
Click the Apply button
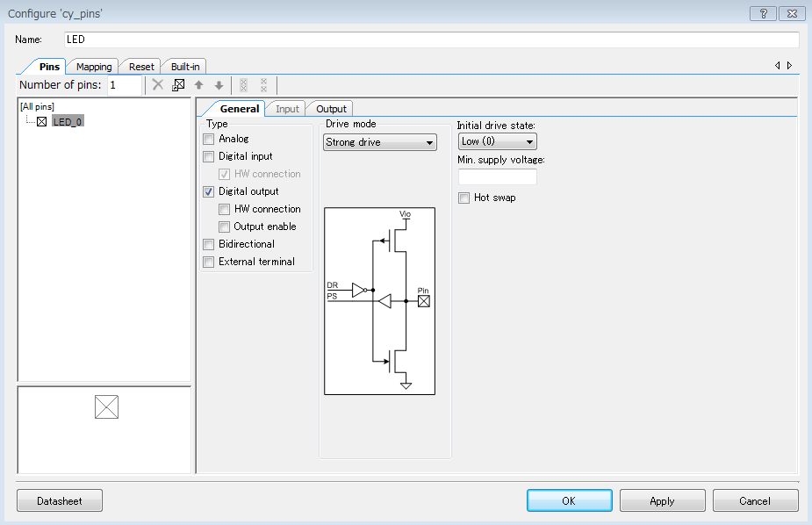click(x=663, y=500)
